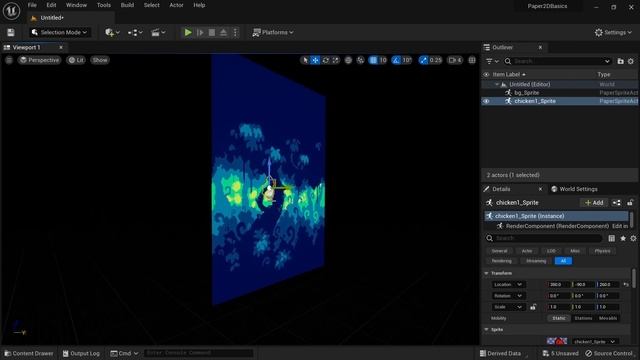The image size is (640, 360).
Task: Open the quick add content icon menu
Action: (112, 32)
